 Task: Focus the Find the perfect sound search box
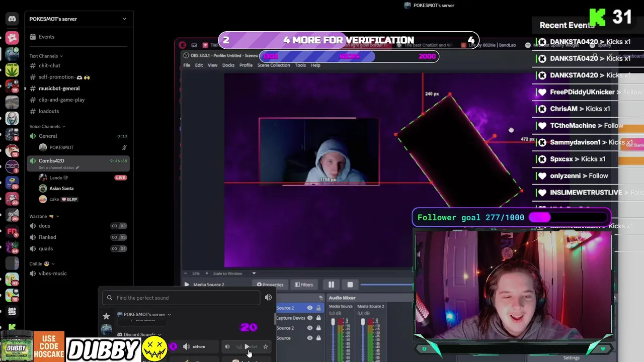181,298
